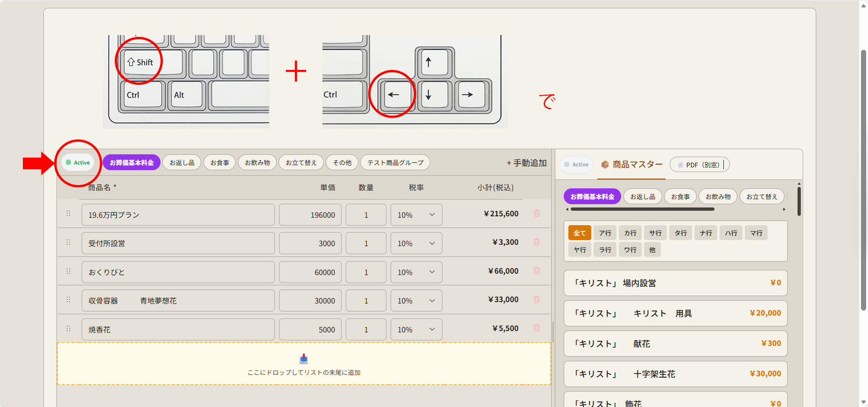The image size is (868, 407).
Task: Filter products by ヤ行
Action: pos(580,249)
